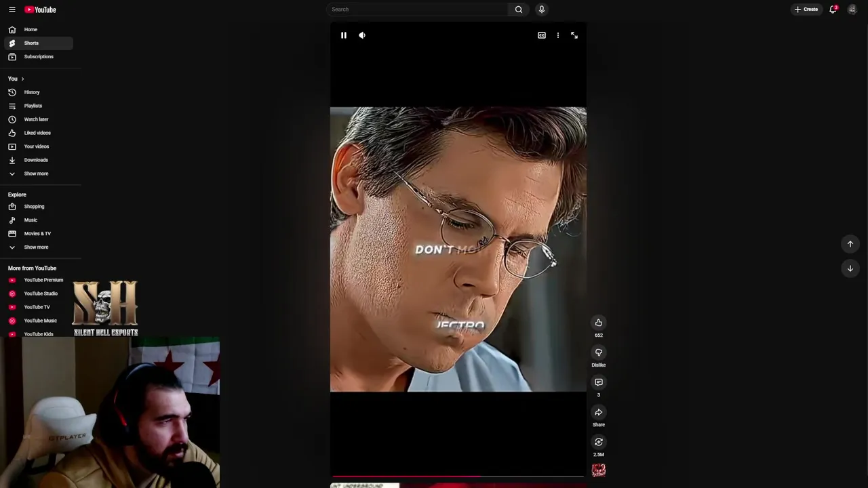Image resolution: width=868 pixels, height=488 pixels.
Task: Open the Create menu
Action: (x=806, y=9)
